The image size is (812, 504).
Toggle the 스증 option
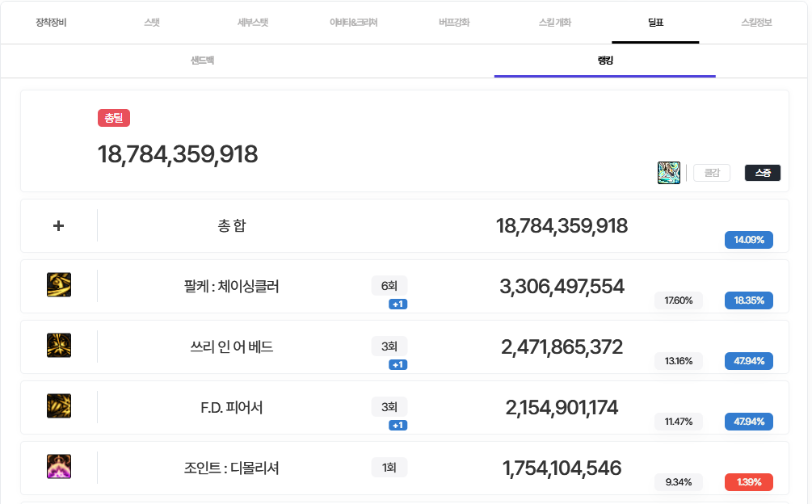pos(762,173)
